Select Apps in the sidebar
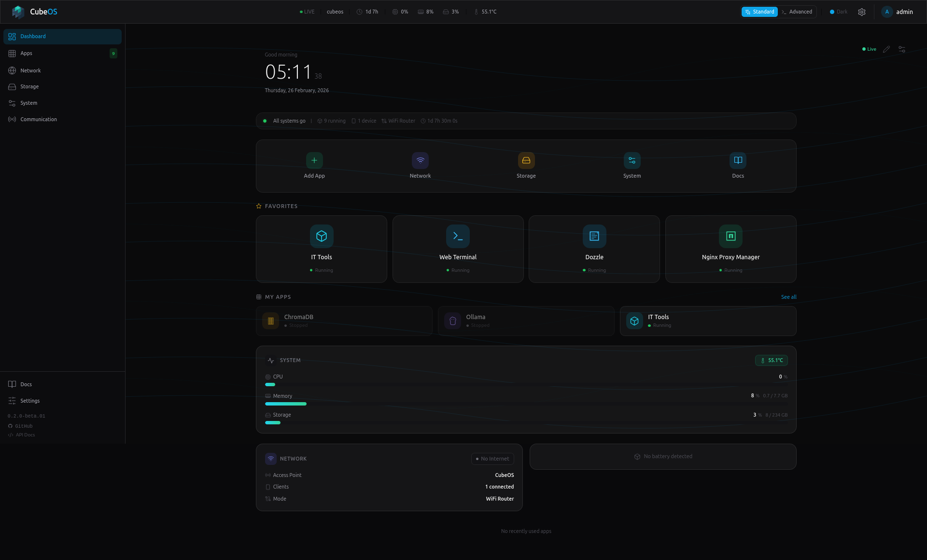The height and width of the screenshot is (560, 927). [27, 54]
